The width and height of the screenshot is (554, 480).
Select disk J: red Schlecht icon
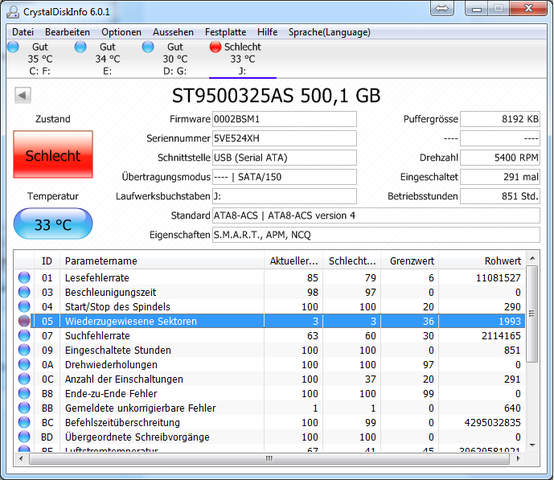coord(215,47)
